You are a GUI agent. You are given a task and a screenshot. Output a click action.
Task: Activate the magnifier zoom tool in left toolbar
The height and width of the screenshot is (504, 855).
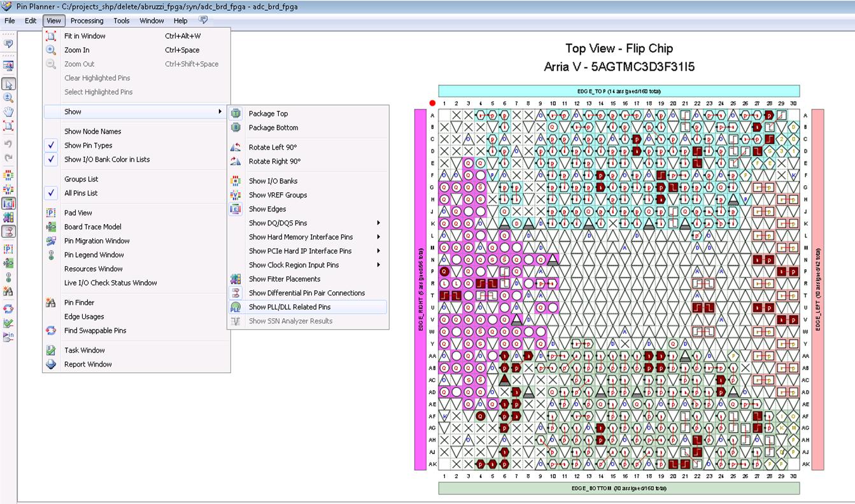point(8,97)
